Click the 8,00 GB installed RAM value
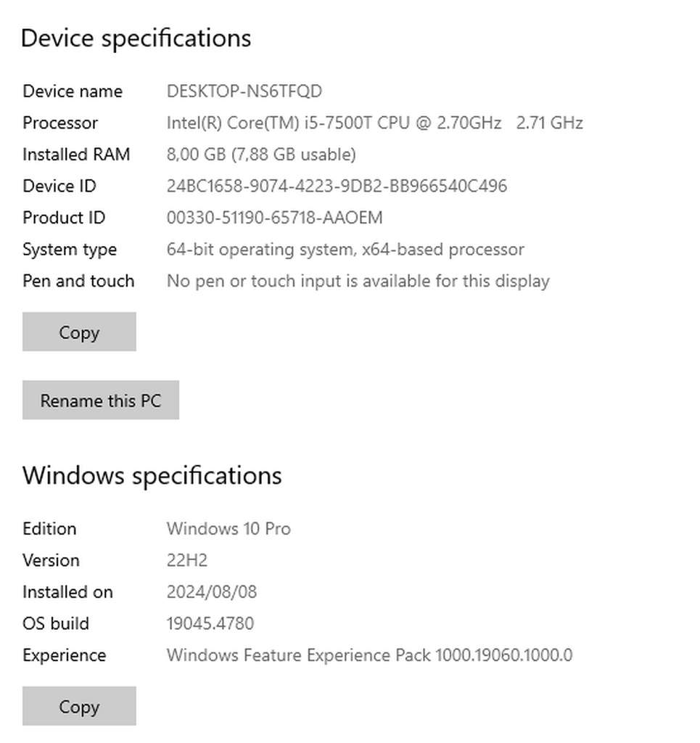The width and height of the screenshot is (700, 743). tap(261, 155)
